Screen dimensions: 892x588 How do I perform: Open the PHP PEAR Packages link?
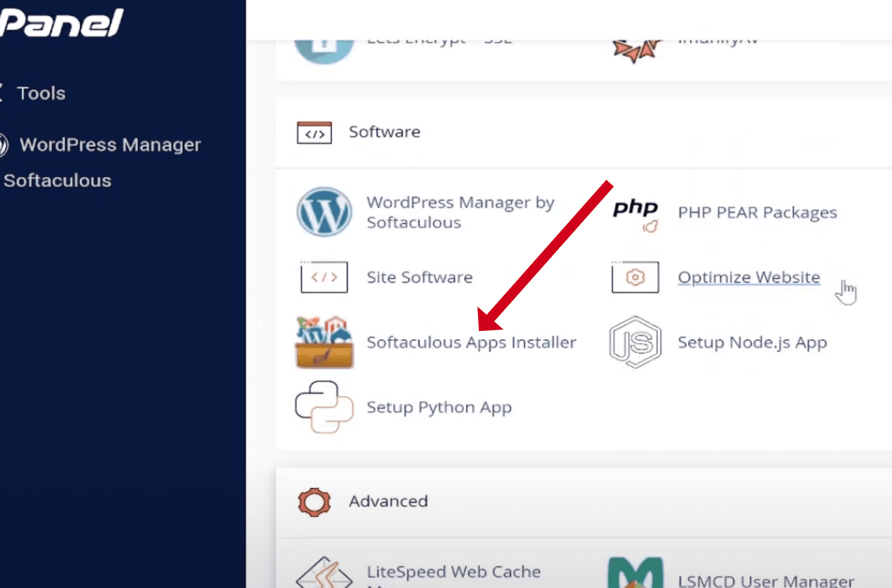coord(757,212)
